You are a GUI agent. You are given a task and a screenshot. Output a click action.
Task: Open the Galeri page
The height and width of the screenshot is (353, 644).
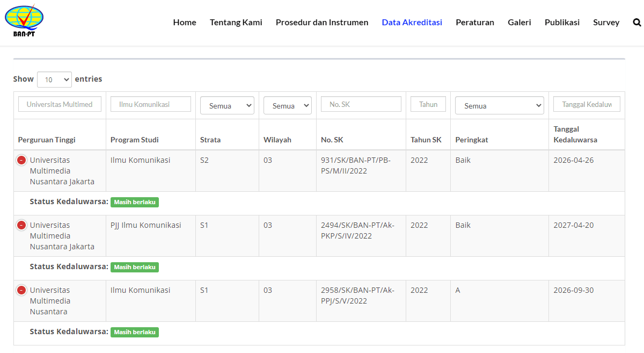(519, 23)
